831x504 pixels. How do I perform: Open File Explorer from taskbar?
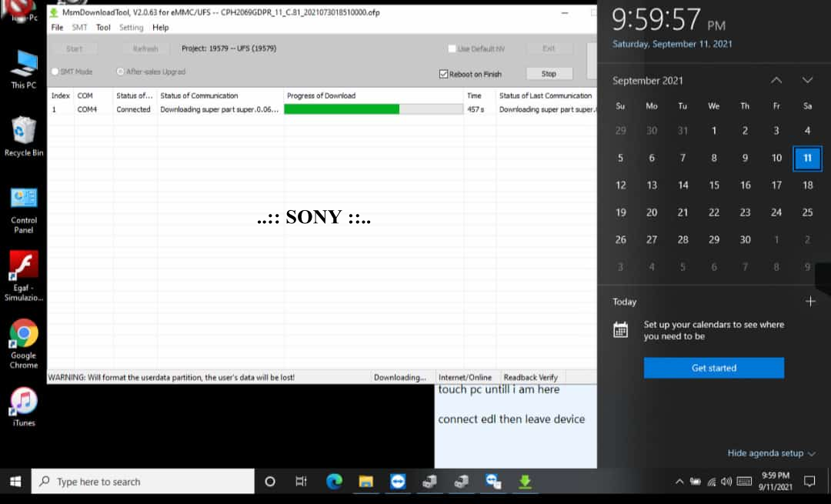(x=365, y=481)
